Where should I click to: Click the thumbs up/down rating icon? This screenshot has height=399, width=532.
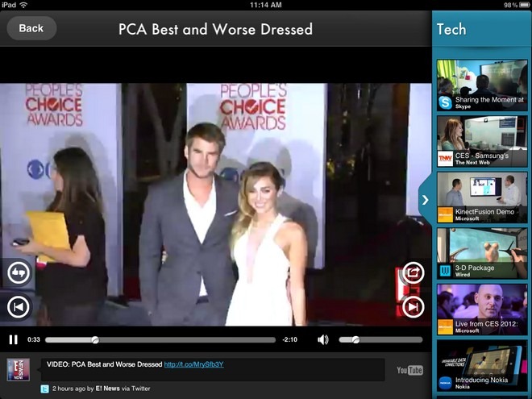(19, 272)
